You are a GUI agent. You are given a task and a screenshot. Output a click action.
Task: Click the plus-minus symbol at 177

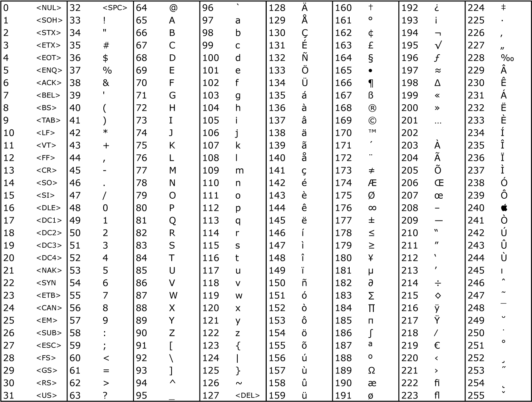coord(372,221)
